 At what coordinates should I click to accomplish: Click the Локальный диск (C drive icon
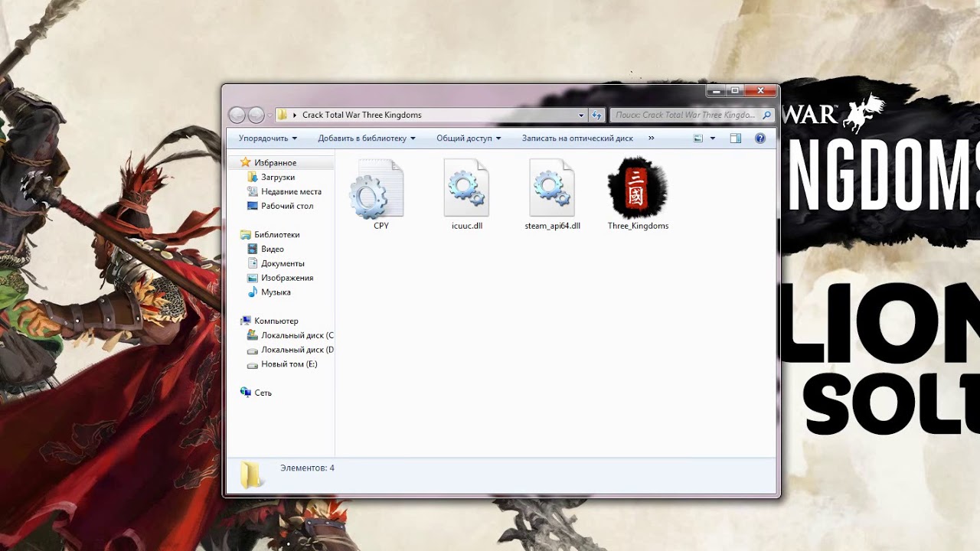pyautogui.click(x=253, y=335)
